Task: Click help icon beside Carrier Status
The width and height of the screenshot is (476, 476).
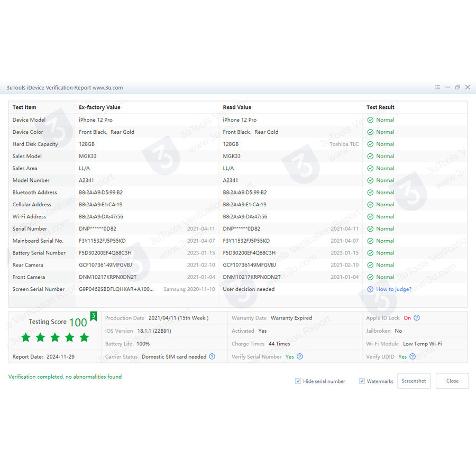Action: click(x=212, y=356)
